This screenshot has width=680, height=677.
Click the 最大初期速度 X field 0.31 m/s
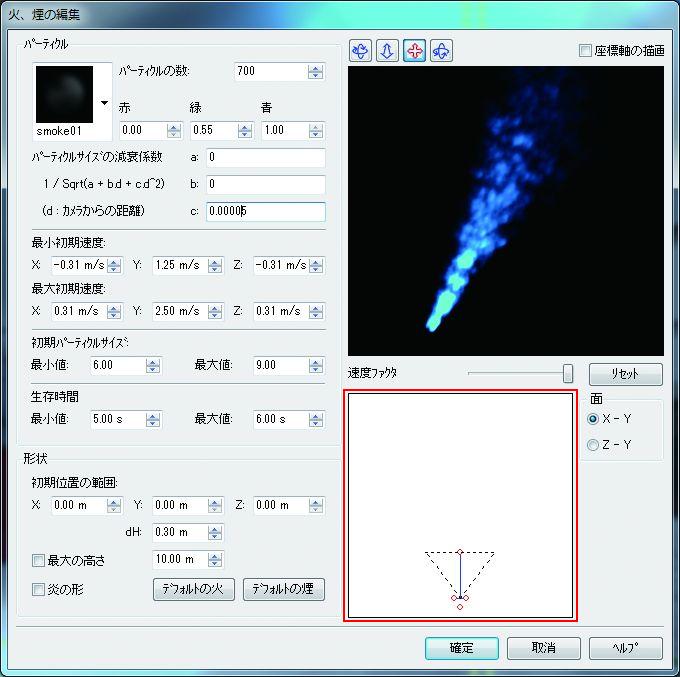[x=79, y=311]
